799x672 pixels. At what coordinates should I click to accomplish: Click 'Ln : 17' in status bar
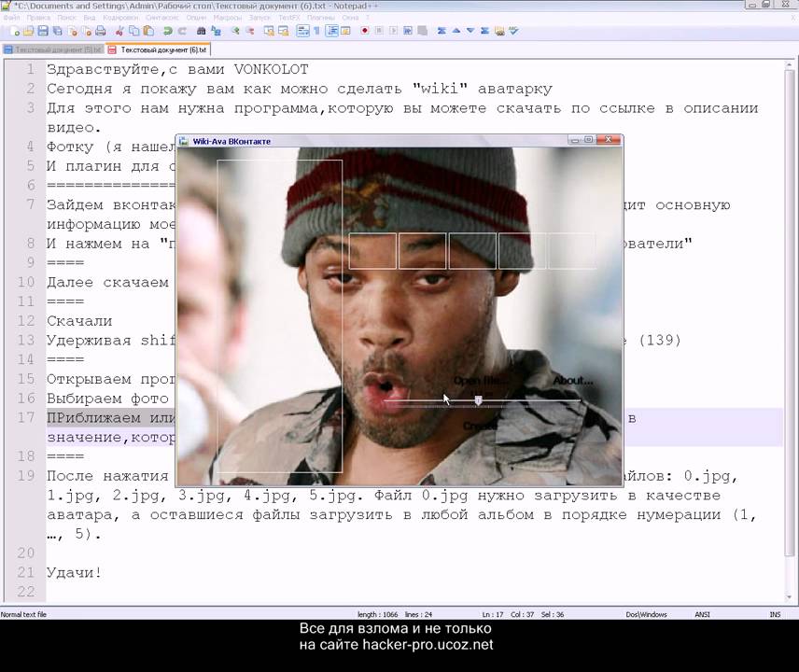492,614
